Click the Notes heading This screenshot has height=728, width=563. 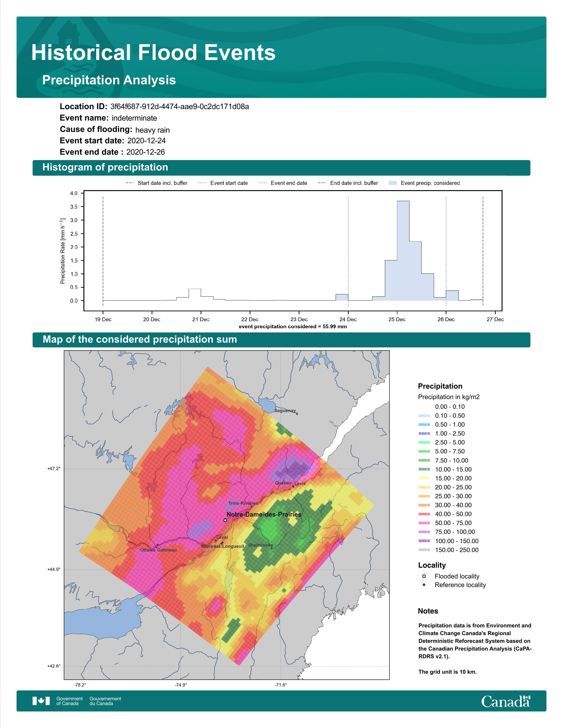(x=428, y=611)
